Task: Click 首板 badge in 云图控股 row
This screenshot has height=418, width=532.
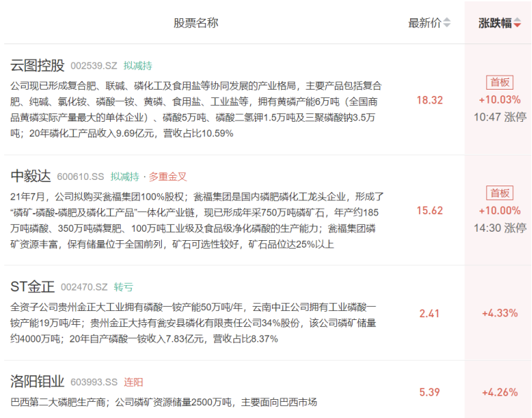Action: pyautogui.click(x=500, y=83)
